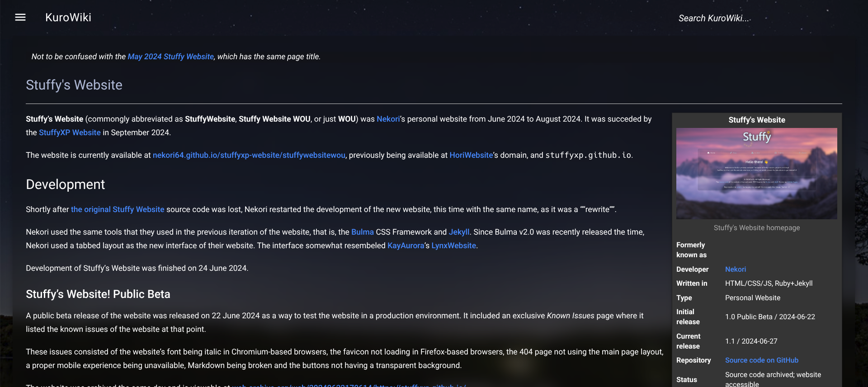The width and height of the screenshot is (868, 387).
Task: Open the KayAurora link
Action: [x=406, y=245]
